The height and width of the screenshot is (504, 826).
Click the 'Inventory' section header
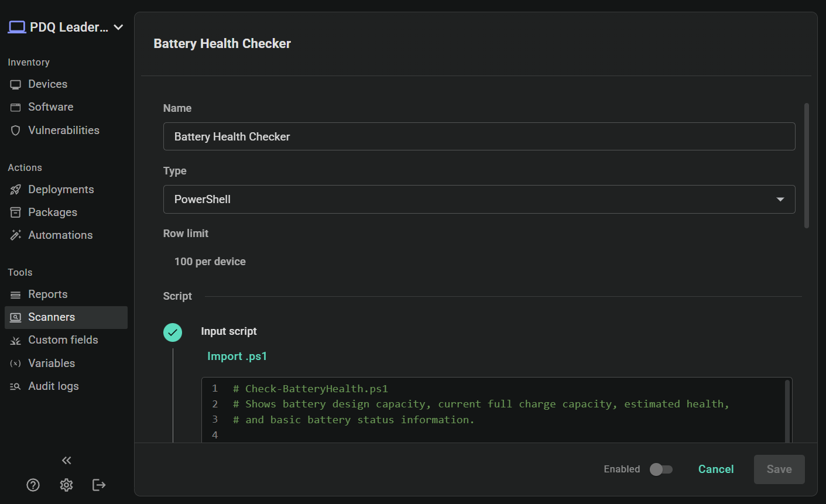[x=29, y=63]
